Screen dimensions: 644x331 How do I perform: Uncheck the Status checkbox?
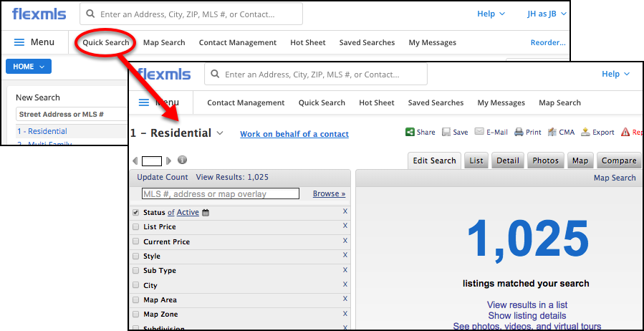136,213
